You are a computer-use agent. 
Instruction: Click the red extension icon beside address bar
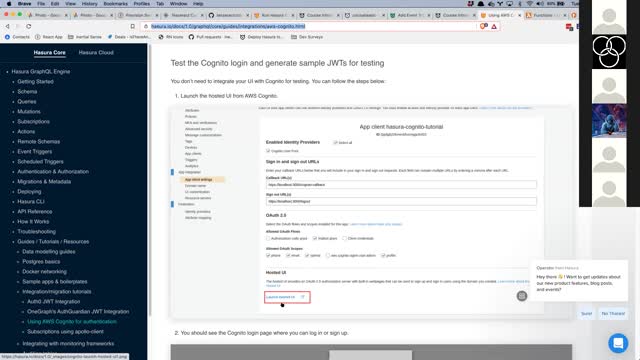[x=569, y=27]
